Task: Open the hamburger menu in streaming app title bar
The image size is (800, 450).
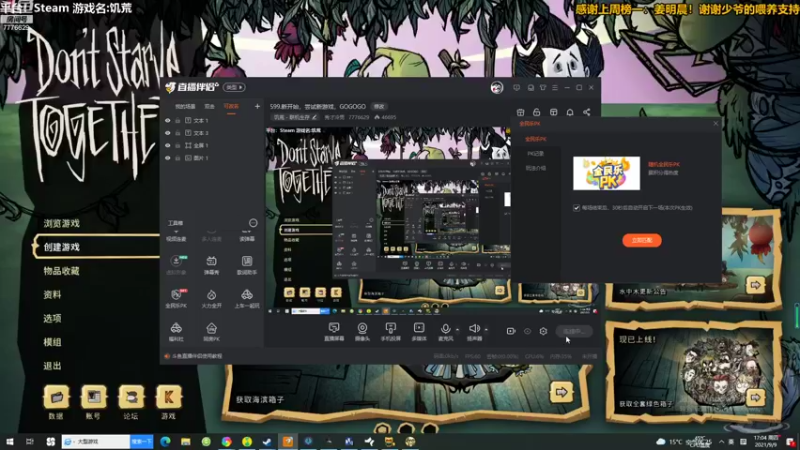Action: click(555, 88)
